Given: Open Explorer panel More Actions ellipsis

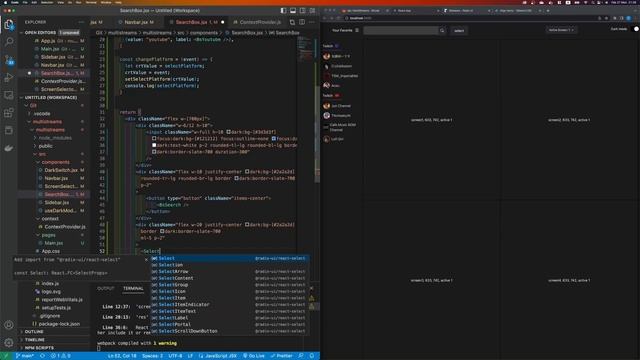Looking at the screenshot, I should [x=81, y=22].
